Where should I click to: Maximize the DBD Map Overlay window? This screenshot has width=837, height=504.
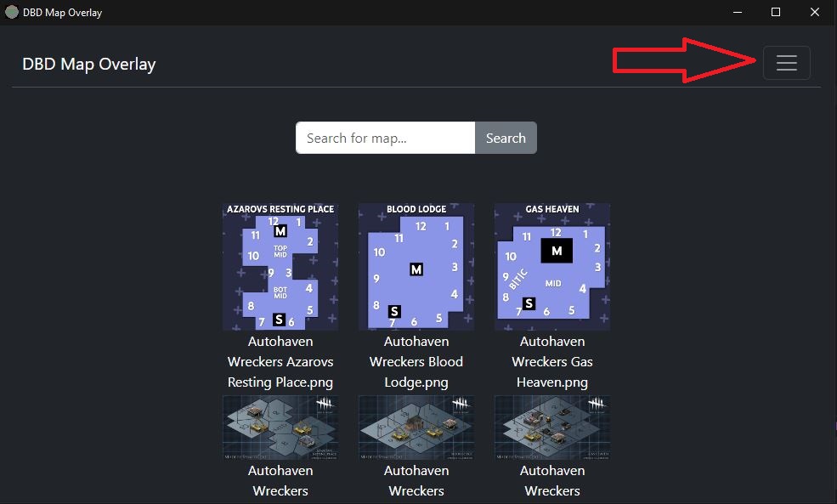776,12
